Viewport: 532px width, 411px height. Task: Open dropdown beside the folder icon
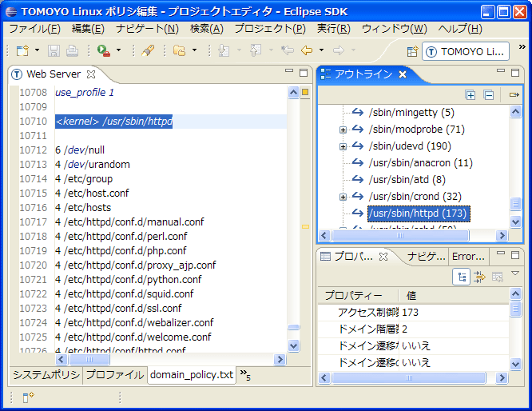tap(194, 50)
